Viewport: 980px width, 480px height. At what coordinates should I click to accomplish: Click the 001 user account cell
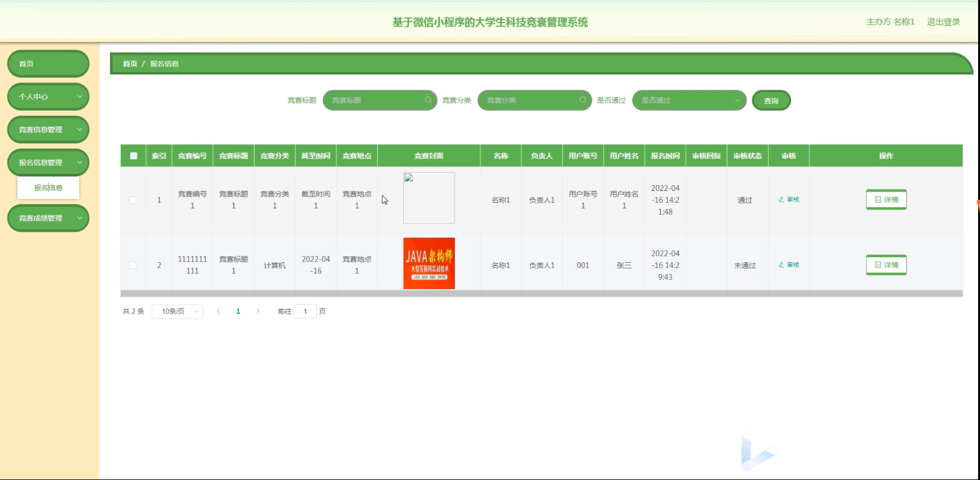pos(583,265)
